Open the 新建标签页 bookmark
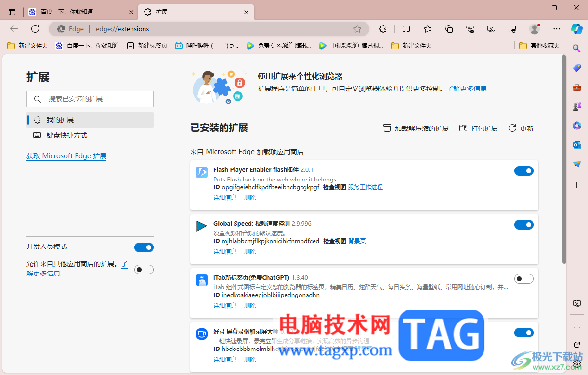Viewport: 588px width, 375px height. point(147,46)
